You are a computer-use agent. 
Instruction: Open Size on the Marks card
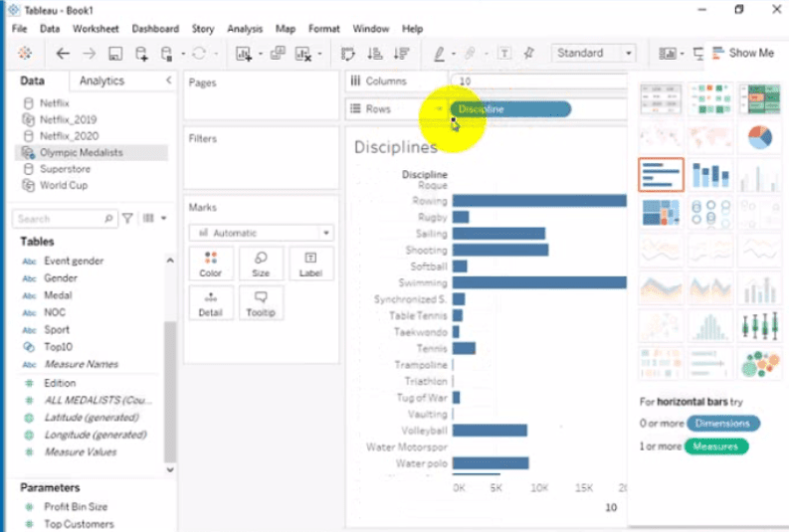click(261, 264)
